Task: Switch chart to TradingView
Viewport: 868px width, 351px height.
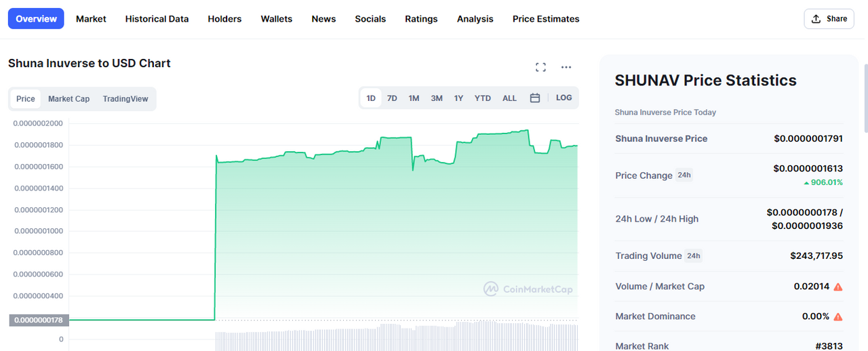Action: (125, 99)
